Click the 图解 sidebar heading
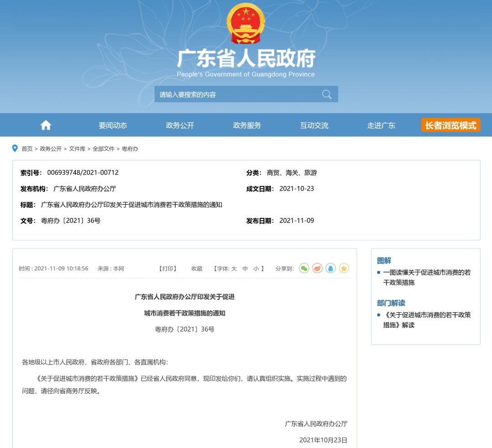 (384, 261)
